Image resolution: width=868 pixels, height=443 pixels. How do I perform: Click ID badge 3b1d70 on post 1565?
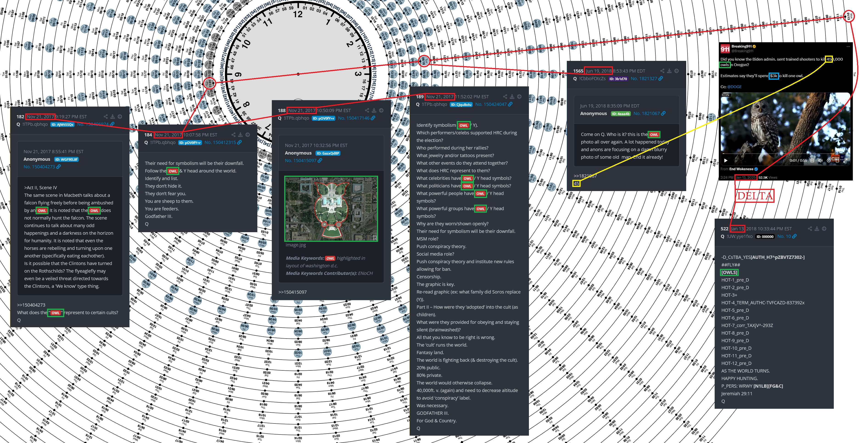coord(618,79)
